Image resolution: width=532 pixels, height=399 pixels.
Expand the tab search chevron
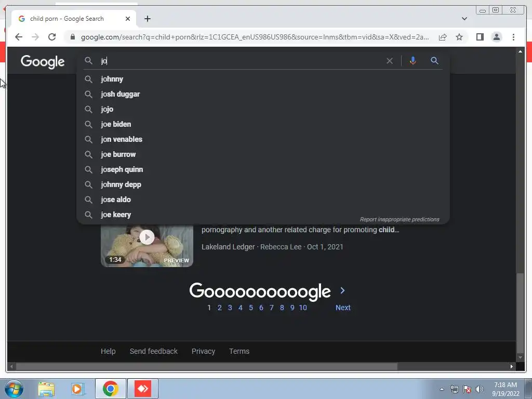tap(464, 19)
